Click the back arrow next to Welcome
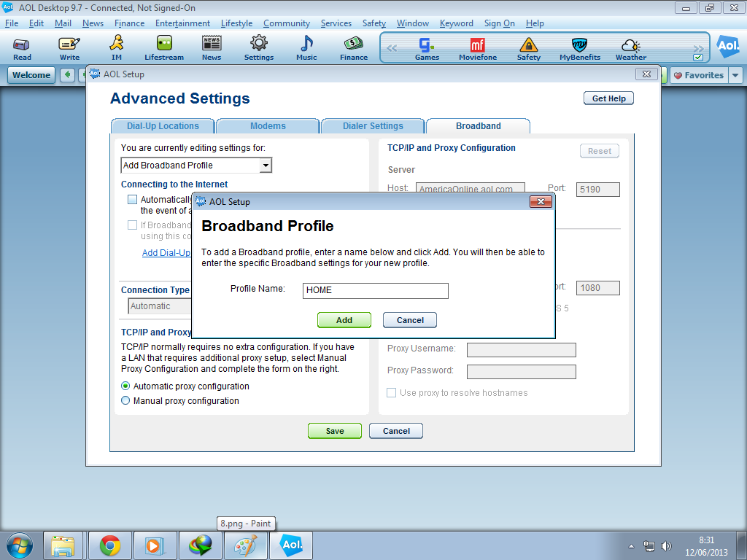 tap(68, 75)
